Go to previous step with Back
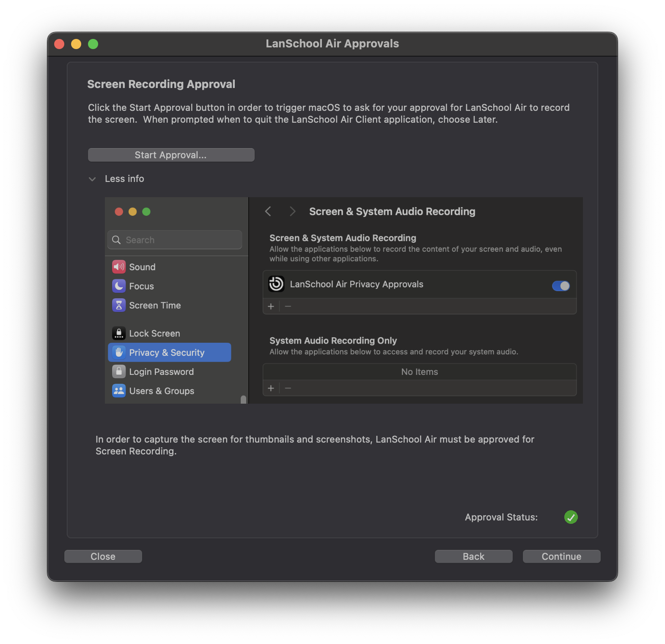Image resolution: width=665 pixels, height=644 pixels. pos(473,556)
